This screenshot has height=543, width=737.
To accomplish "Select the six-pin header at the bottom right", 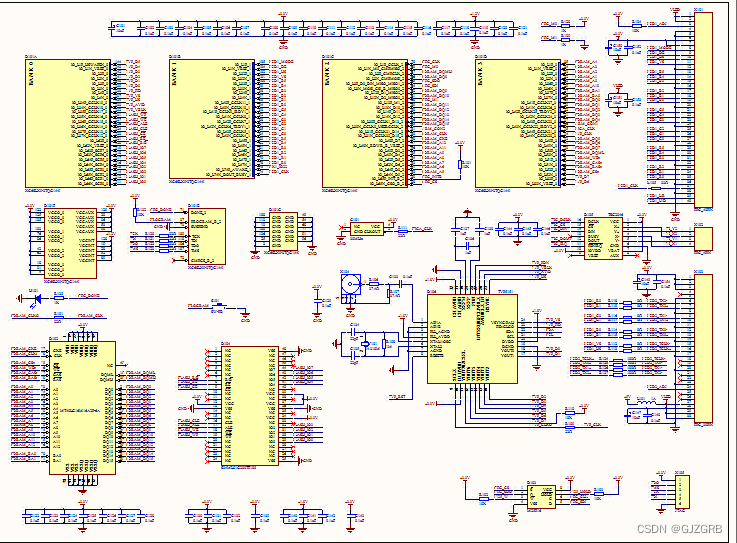I will coord(682,492).
